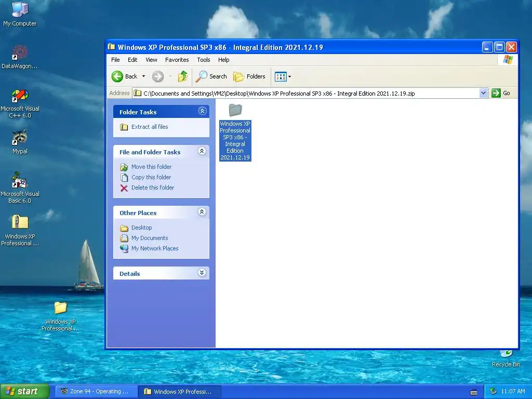Click Delete this folder link
This screenshot has height=399, width=532.
153,187
